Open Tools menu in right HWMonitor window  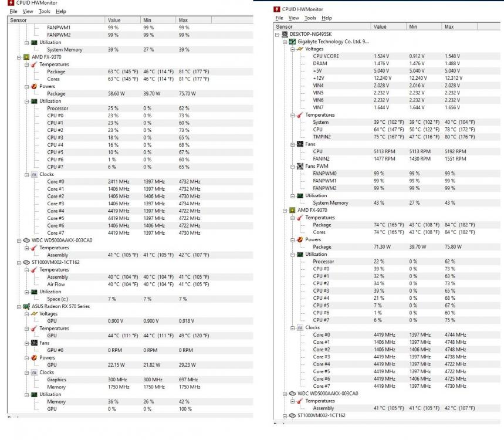(x=310, y=18)
